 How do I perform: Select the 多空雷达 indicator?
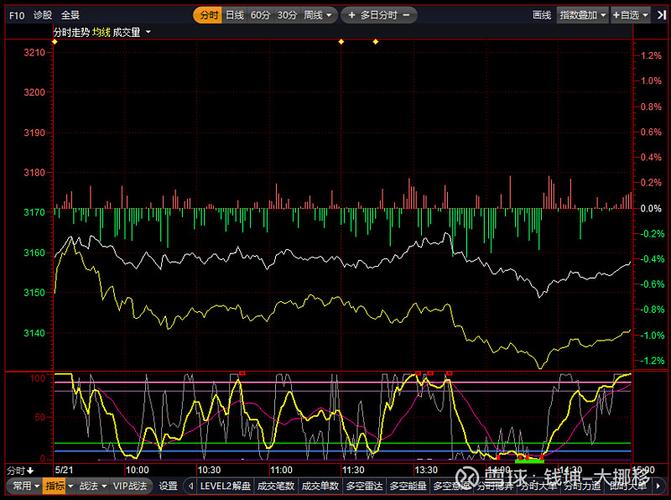pos(364,486)
